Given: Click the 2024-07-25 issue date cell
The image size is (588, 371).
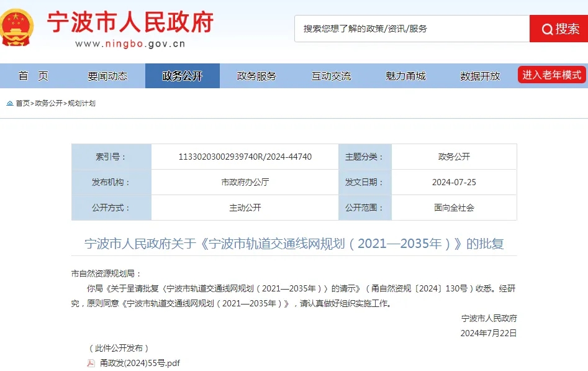Looking at the screenshot, I should (x=454, y=182).
